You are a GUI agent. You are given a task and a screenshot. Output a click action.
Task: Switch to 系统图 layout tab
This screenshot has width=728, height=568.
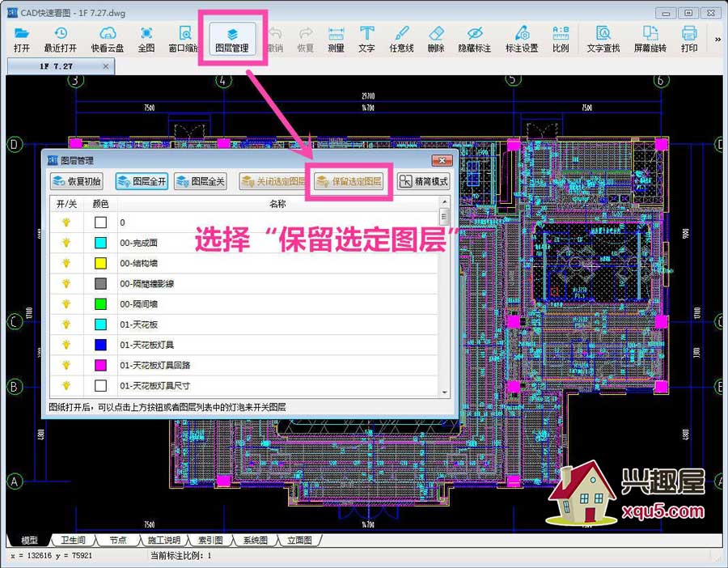(255, 540)
